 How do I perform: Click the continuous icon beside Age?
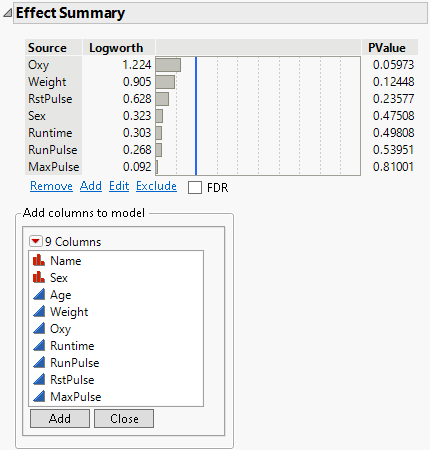[x=39, y=294]
